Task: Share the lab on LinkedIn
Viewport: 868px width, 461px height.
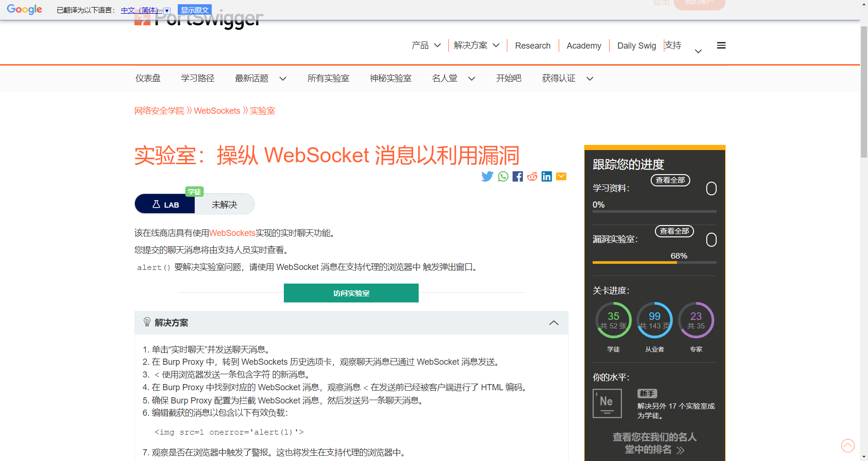Action: (546, 176)
